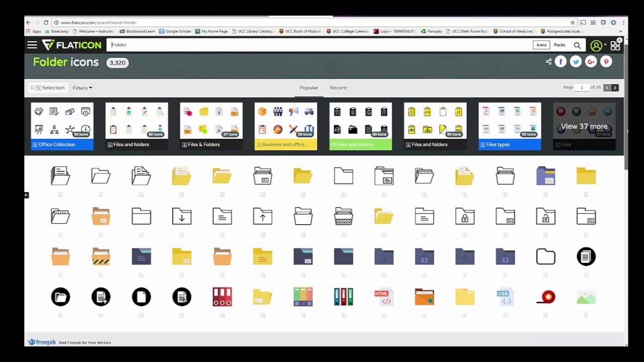Share the Folder icons page on Pinterest
This screenshot has width=644, height=362.
pos(606,61)
